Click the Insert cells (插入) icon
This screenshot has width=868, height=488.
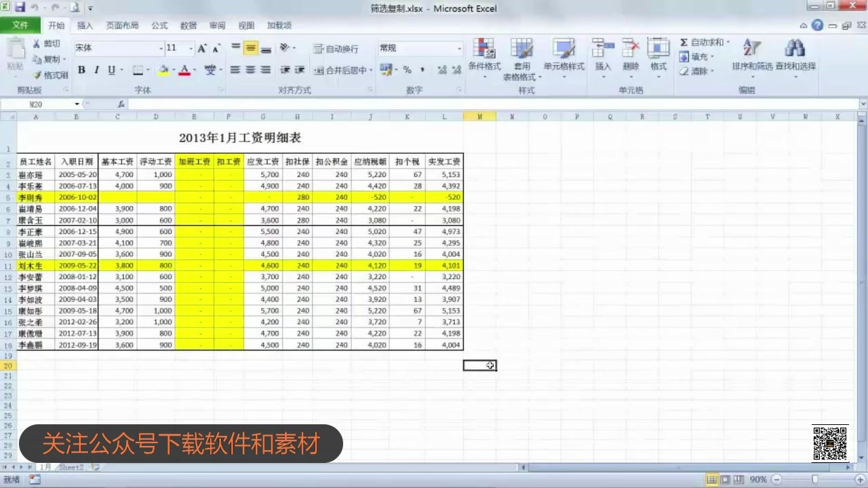click(603, 49)
